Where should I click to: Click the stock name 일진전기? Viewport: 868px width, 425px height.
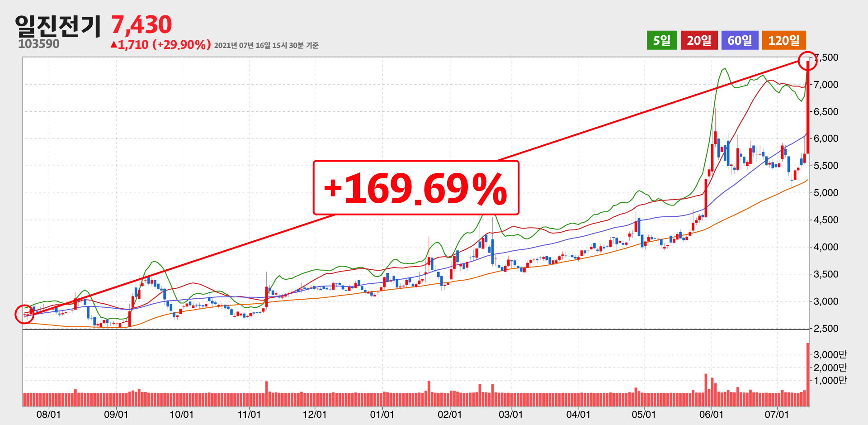pyautogui.click(x=58, y=26)
